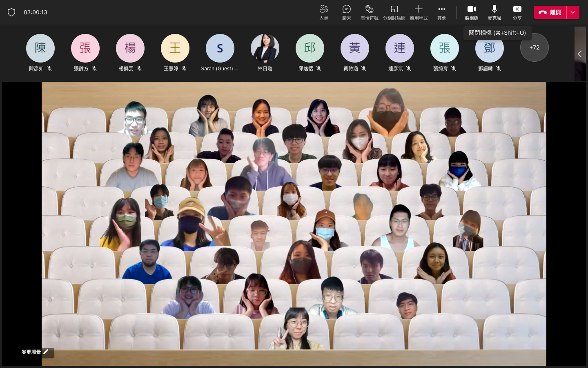Select participant 連彥筑 avatar
The height and width of the screenshot is (368, 588).
400,48
